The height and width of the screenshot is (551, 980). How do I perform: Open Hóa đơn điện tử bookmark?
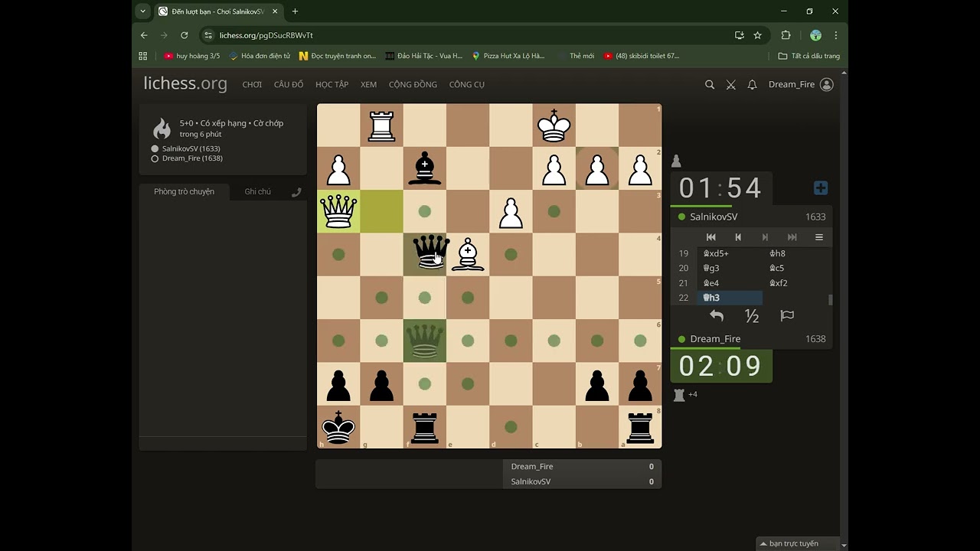(260, 56)
